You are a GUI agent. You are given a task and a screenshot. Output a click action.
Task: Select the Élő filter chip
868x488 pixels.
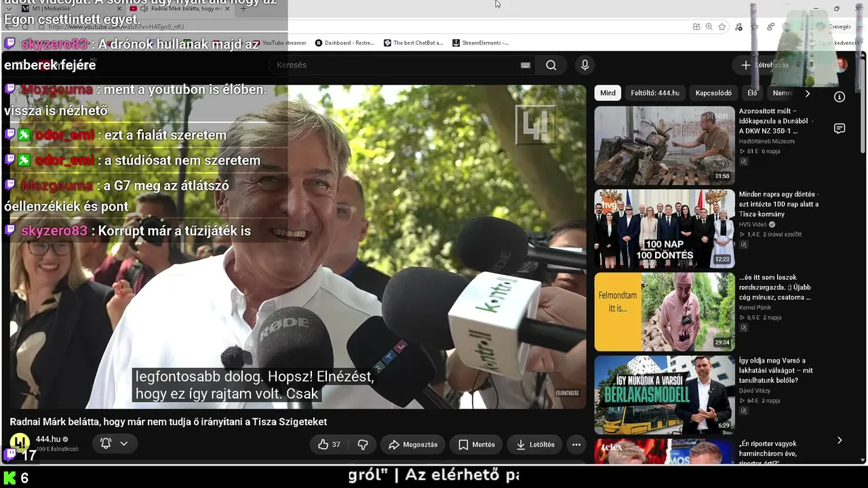click(752, 93)
